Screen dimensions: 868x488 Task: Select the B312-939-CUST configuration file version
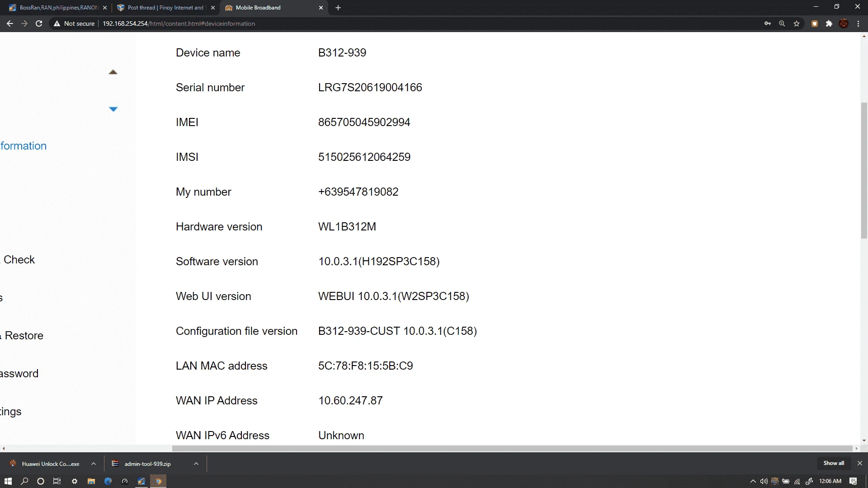397,331
